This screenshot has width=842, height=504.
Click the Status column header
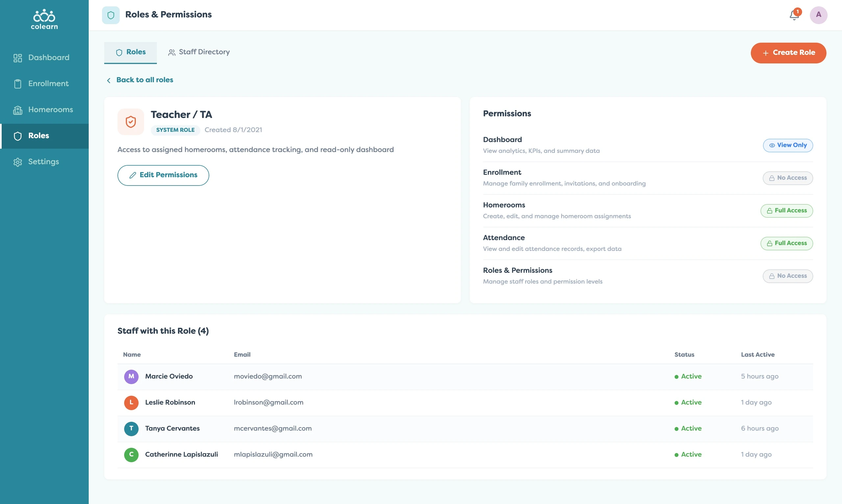[684, 354]
